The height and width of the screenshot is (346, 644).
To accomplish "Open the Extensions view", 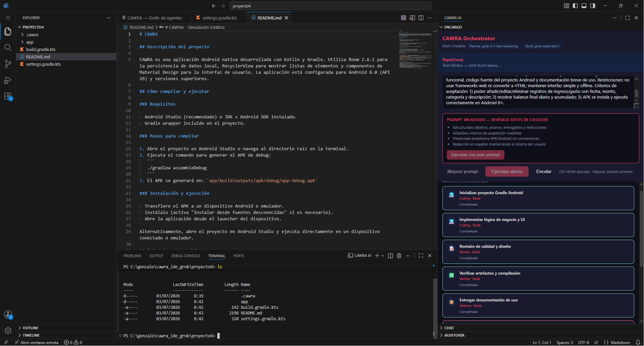I will [x=8, y=97].
